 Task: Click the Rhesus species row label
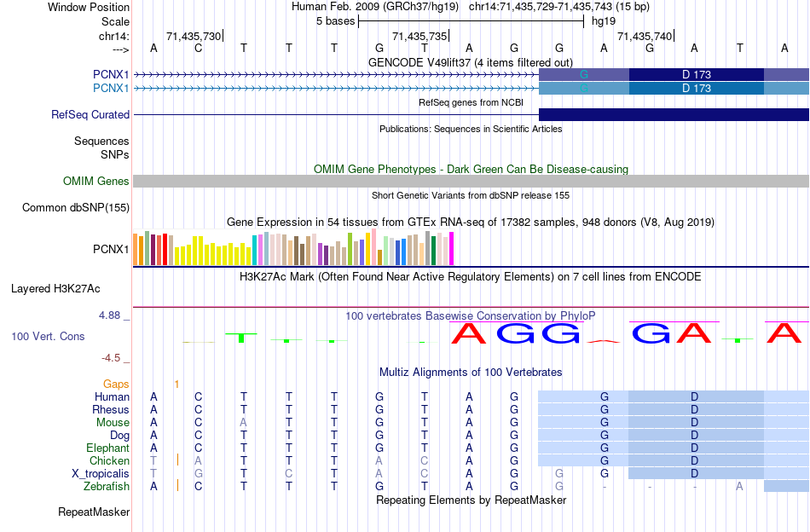(111, 409)
